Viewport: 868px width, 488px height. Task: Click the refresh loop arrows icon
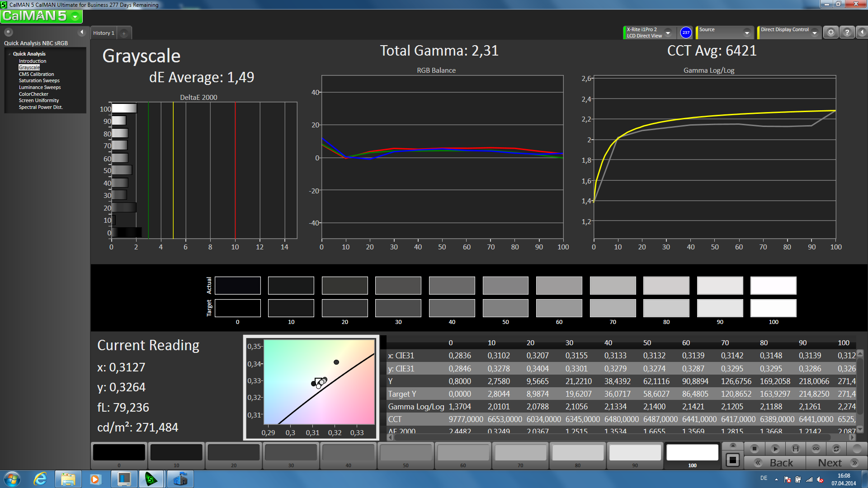(836, 449)
